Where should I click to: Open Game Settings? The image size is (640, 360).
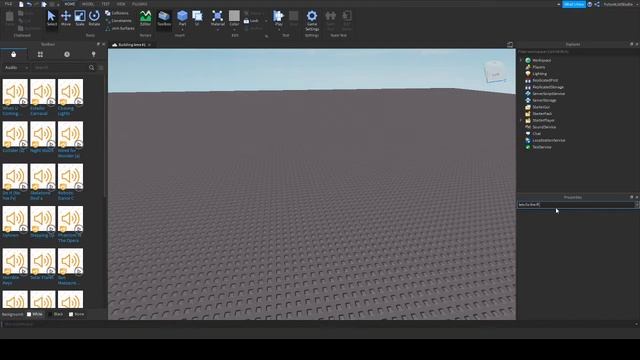[312, 20]
